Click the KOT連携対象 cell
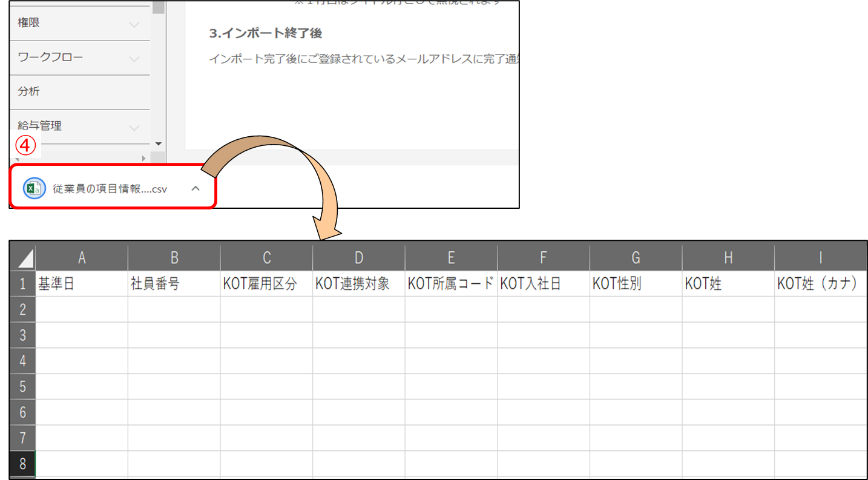 click(x=359, y=284)
